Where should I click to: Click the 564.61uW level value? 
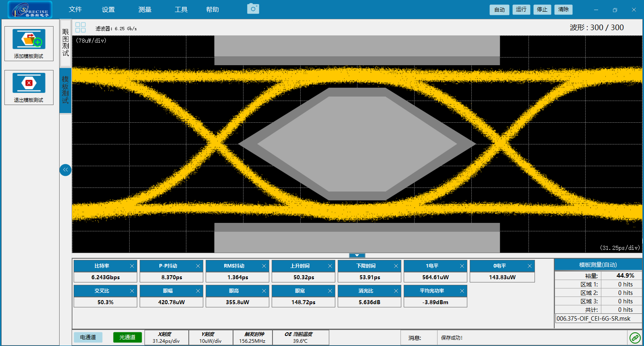click(436, 277)
